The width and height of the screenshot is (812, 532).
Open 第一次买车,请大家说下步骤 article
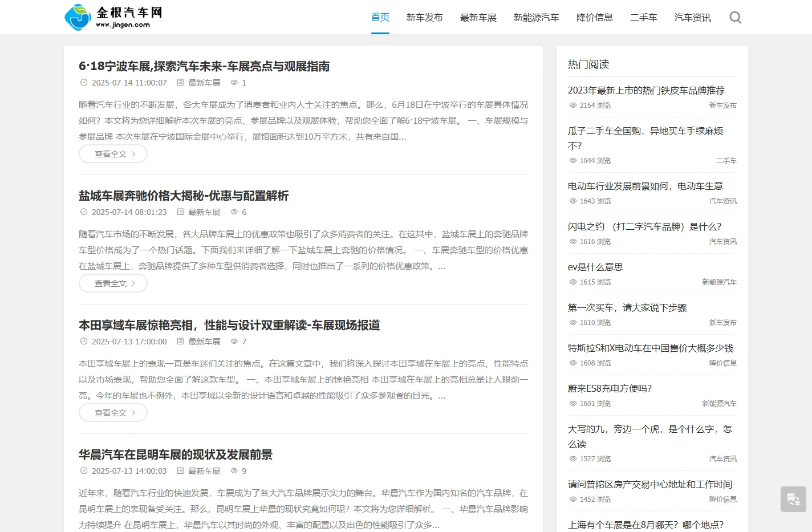point(627,307)
